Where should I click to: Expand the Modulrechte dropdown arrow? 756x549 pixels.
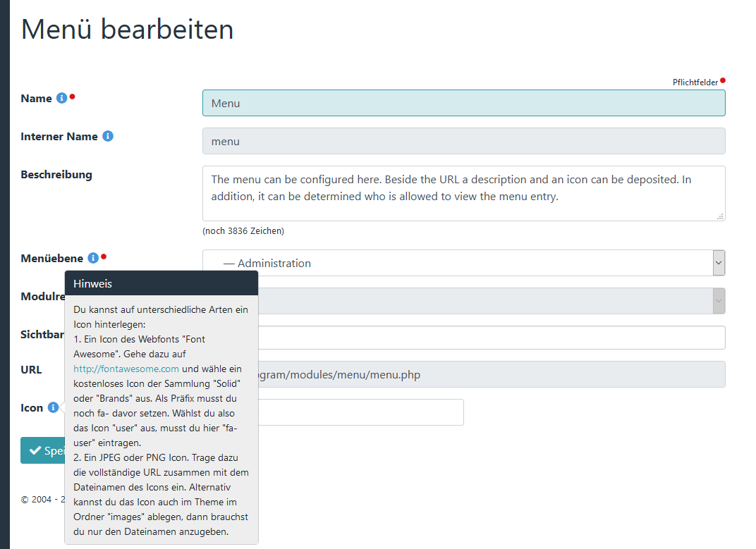coord(719,301)
